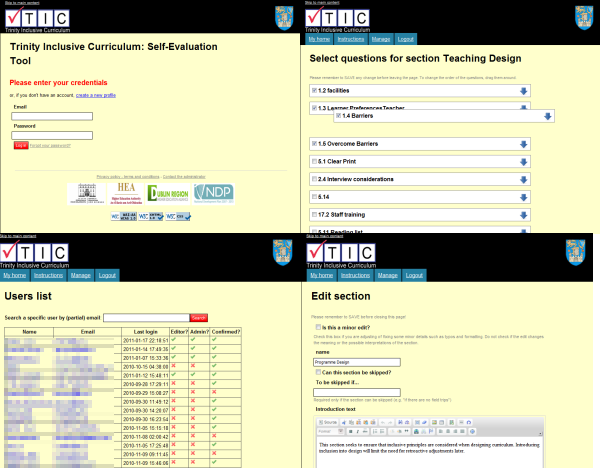Uncheck the 1.2 facilities question
Image resolution: width=600 pixels, height=468 pixels.
pos(314,90)
